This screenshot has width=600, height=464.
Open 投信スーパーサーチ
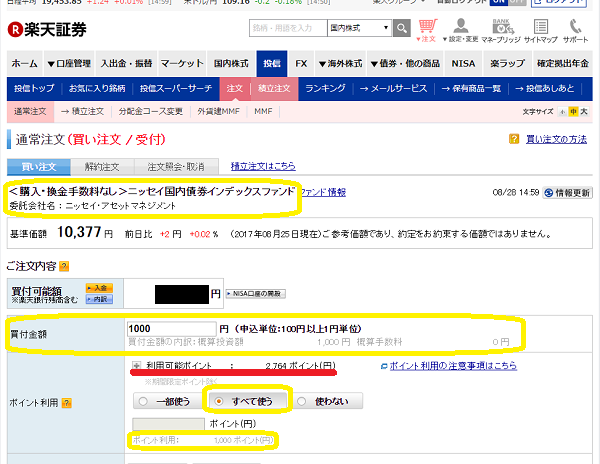coord(176,89)
